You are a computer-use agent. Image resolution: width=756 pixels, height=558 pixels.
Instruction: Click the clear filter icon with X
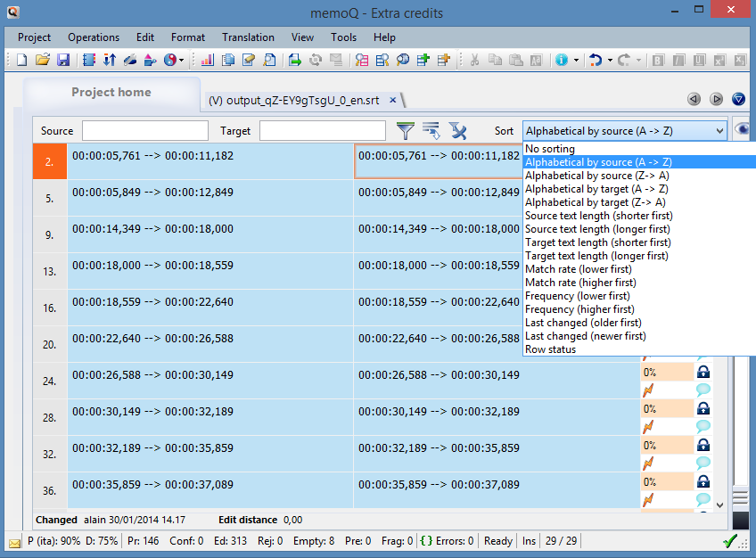[x=457, y=130]
